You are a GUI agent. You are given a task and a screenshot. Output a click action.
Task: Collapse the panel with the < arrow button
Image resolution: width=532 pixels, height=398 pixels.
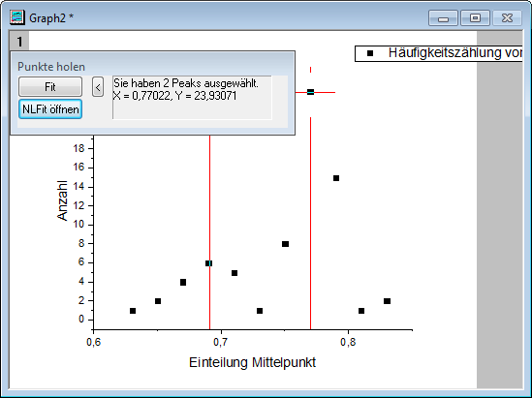(98, 87)
